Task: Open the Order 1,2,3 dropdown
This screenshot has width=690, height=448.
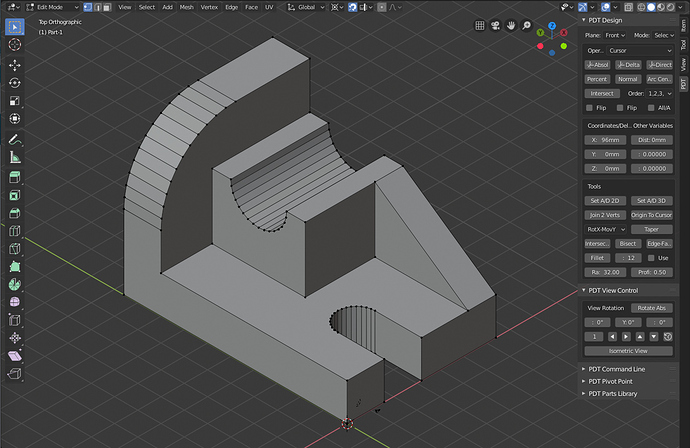Action: pos(660,93)
